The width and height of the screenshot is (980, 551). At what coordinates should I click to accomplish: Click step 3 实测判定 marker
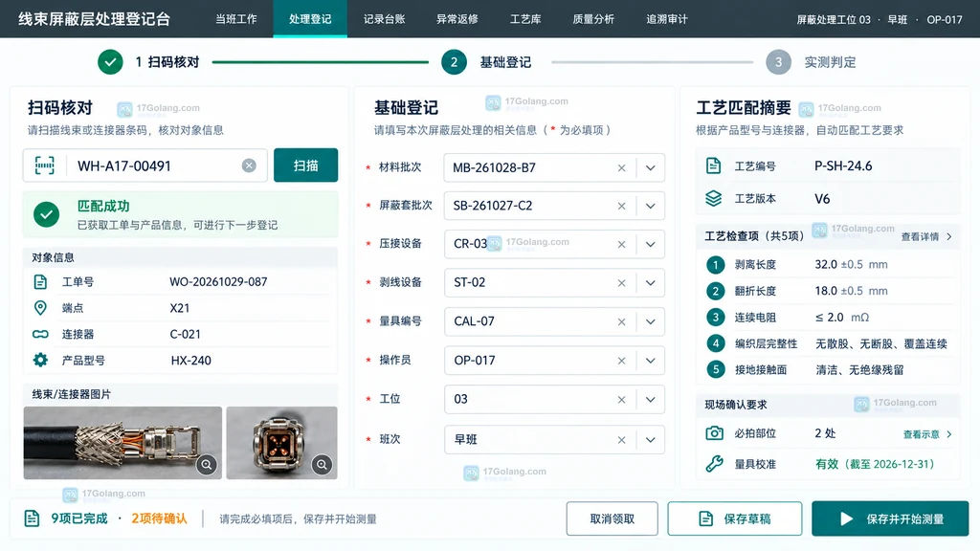pyautogui.click(x=778, y=62)
